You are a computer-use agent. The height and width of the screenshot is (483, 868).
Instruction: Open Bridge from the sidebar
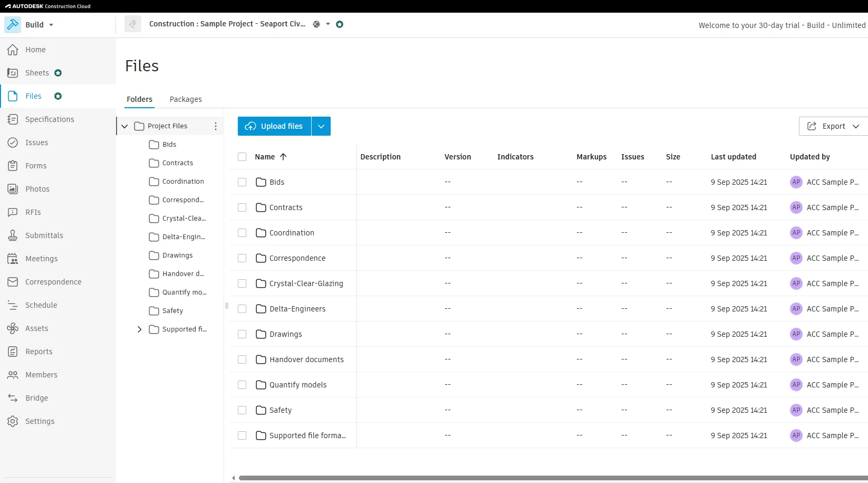click(36, 398)
